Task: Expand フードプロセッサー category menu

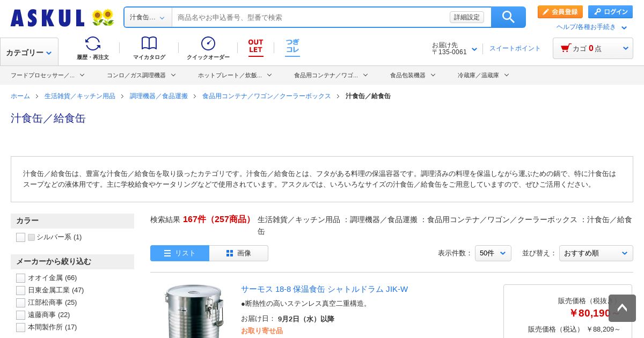Action: (47, 75)
